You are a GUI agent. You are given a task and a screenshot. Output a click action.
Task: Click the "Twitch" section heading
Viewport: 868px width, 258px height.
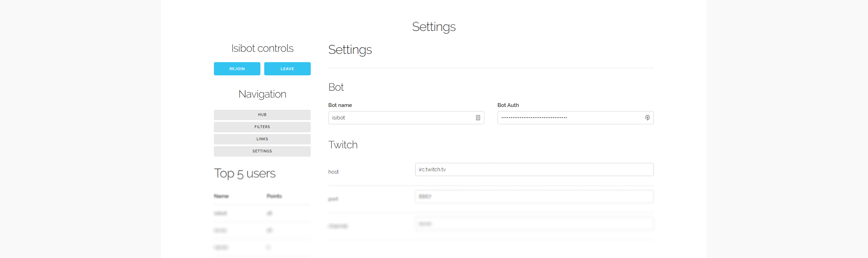point(343,145)
